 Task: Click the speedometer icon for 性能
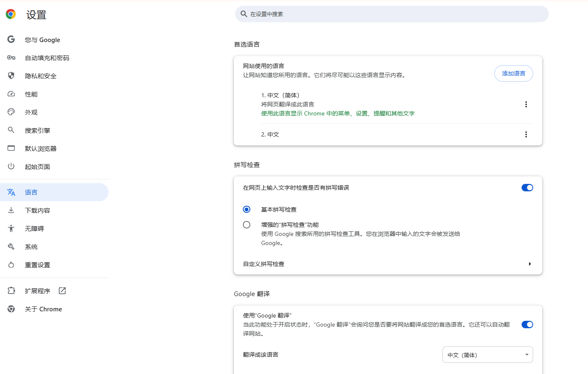(x=11, y=94)
